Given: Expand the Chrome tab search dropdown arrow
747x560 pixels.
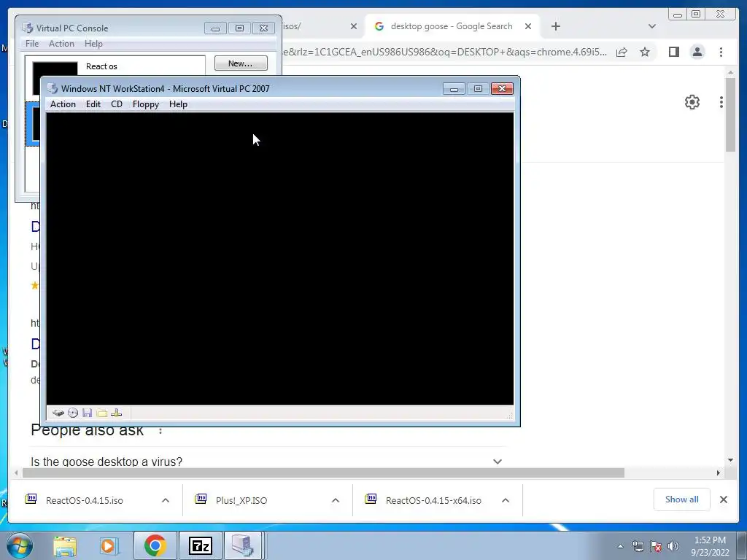Looking at the screenshot, I should 652,27.
